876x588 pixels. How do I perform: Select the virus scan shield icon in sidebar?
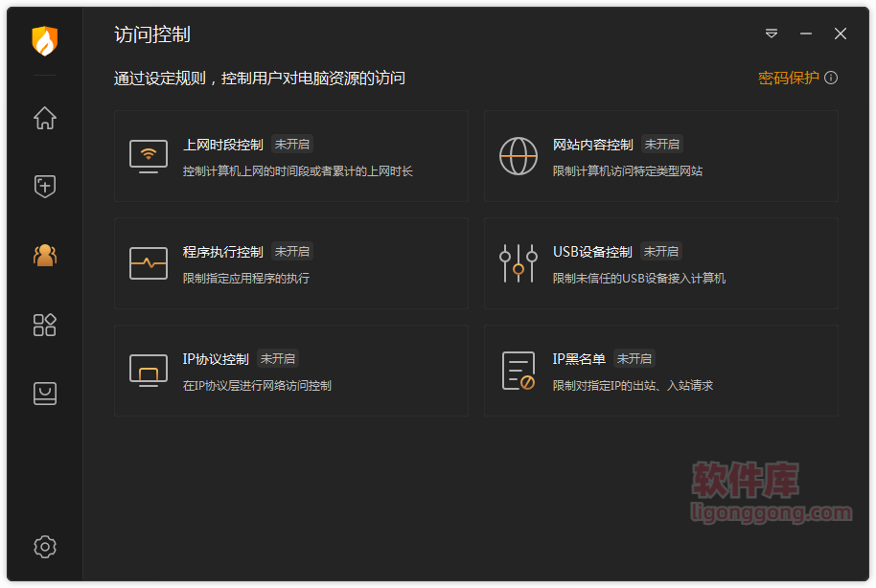(44, 186)
